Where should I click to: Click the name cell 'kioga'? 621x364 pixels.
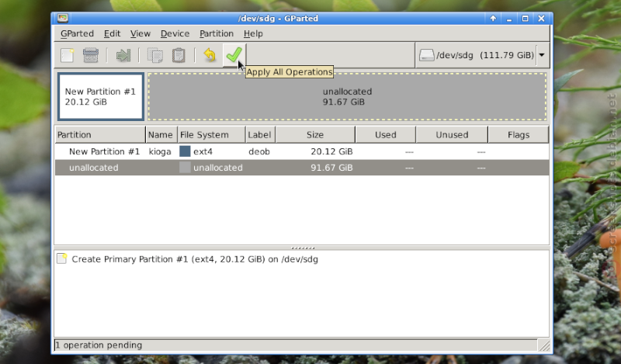click(160, 151)
